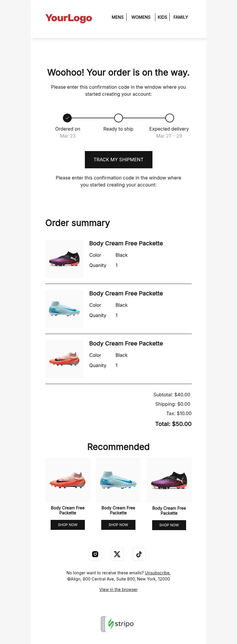The width and height of the screenshot is (237, 644).
Task: Click SHOP NOW under the blue recommended shoe
Action: coord(118,525)
